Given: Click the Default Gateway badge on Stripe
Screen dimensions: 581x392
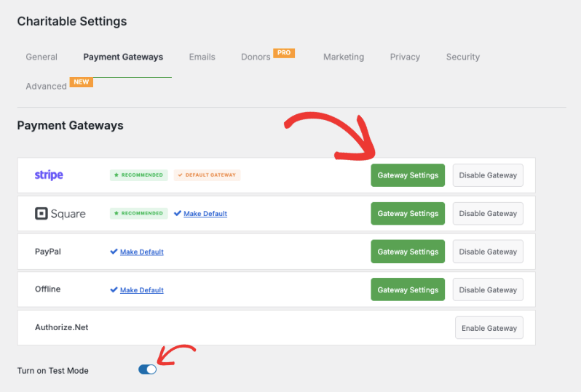Looking at the screenshot, I should pyautogui.click(x=207, y=175).
